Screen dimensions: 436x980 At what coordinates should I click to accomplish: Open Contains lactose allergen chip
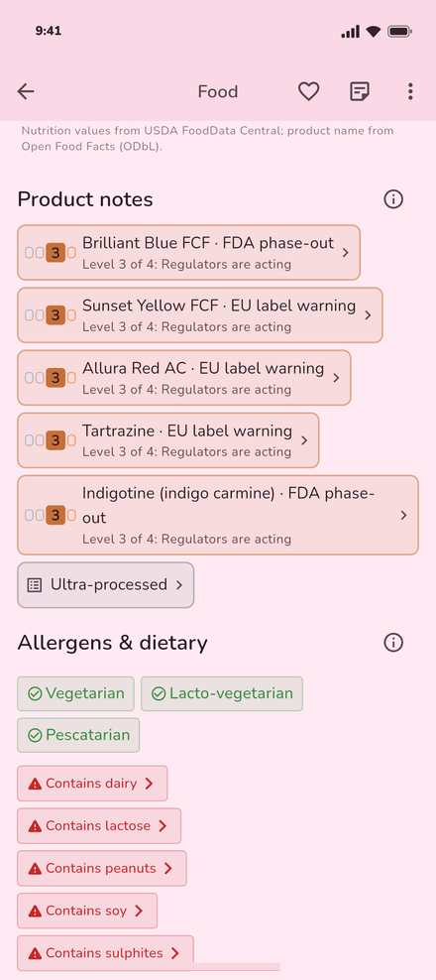point(99,825)
